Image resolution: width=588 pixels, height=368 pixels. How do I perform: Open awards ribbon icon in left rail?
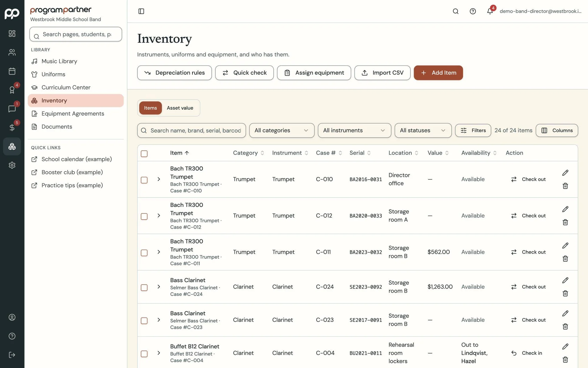coord(12,90)
